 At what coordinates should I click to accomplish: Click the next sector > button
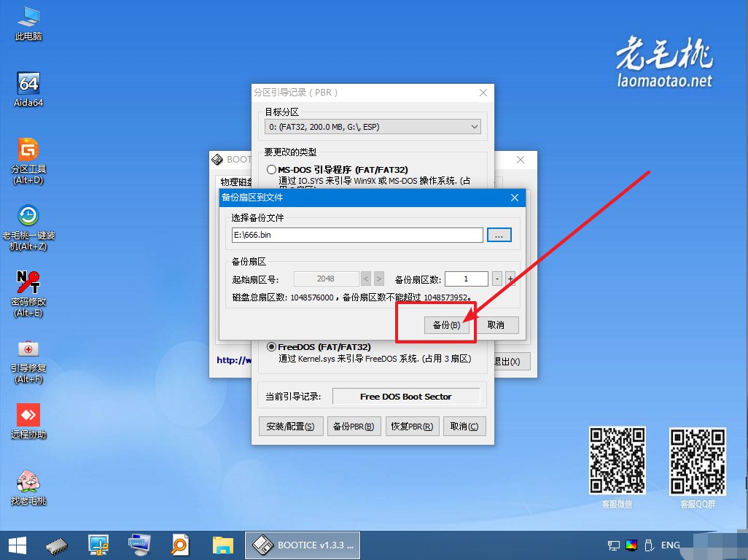[379, 279]
